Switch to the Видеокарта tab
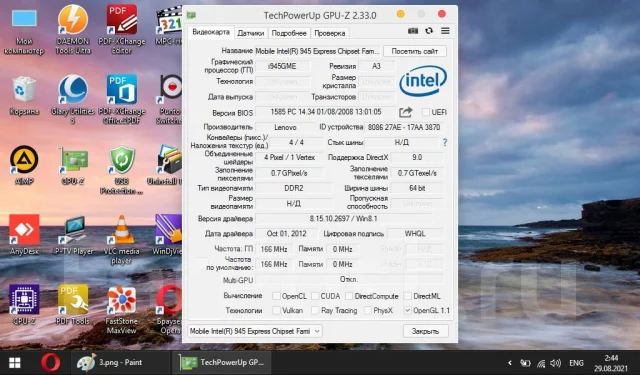The image size is (640, 375). 211,32
